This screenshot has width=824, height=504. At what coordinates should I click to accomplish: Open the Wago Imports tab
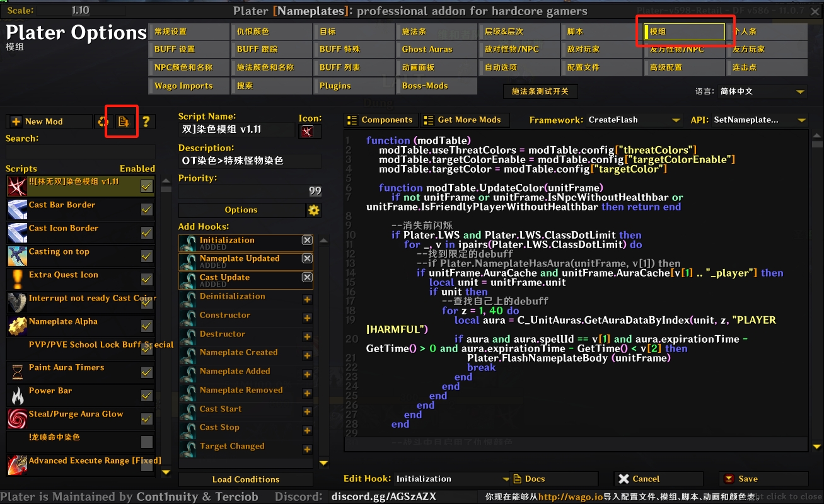[x=189, y=86]
